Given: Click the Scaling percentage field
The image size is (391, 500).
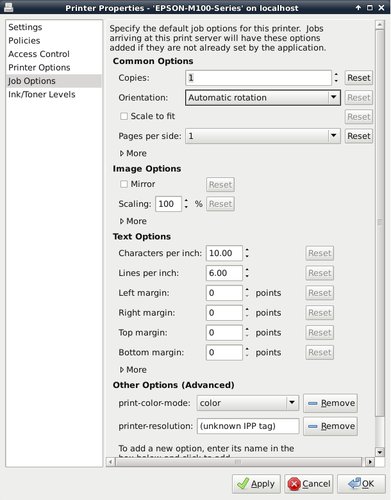Looking at the screenshot, I should pos(168,204).
